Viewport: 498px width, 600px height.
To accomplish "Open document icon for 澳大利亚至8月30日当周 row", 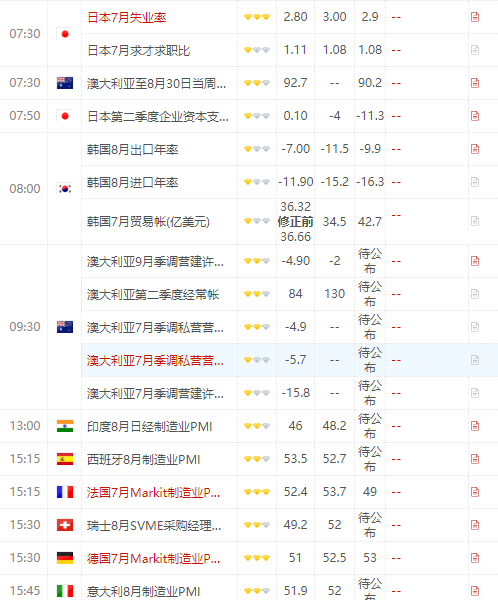I will pos(475,83).
